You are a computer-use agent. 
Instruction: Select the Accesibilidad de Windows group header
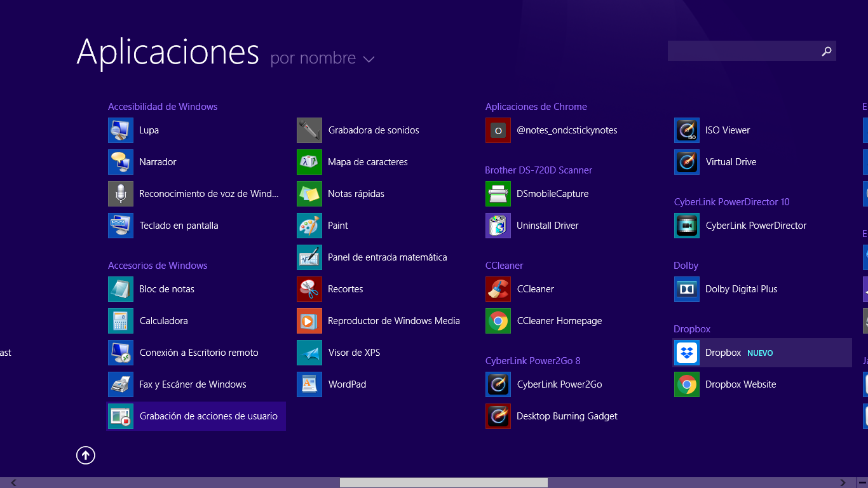coord(163,107)
